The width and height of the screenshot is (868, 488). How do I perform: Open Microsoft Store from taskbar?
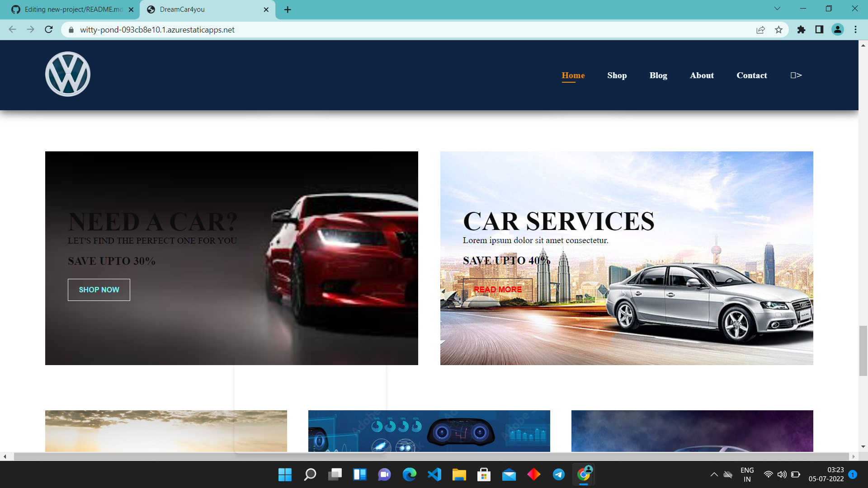(484, 474)
